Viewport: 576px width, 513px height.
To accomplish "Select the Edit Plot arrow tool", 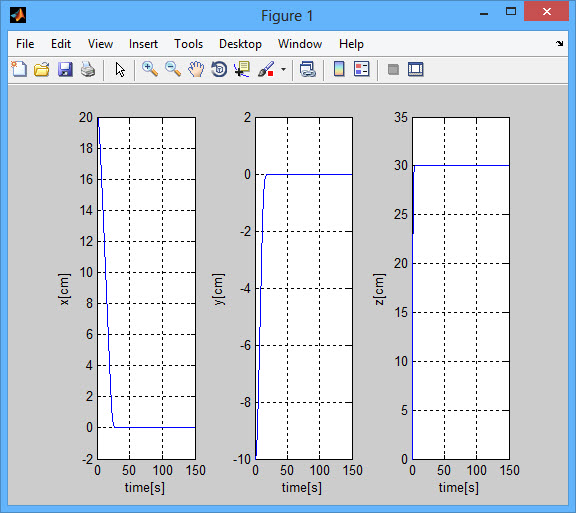I will point(120,69).
